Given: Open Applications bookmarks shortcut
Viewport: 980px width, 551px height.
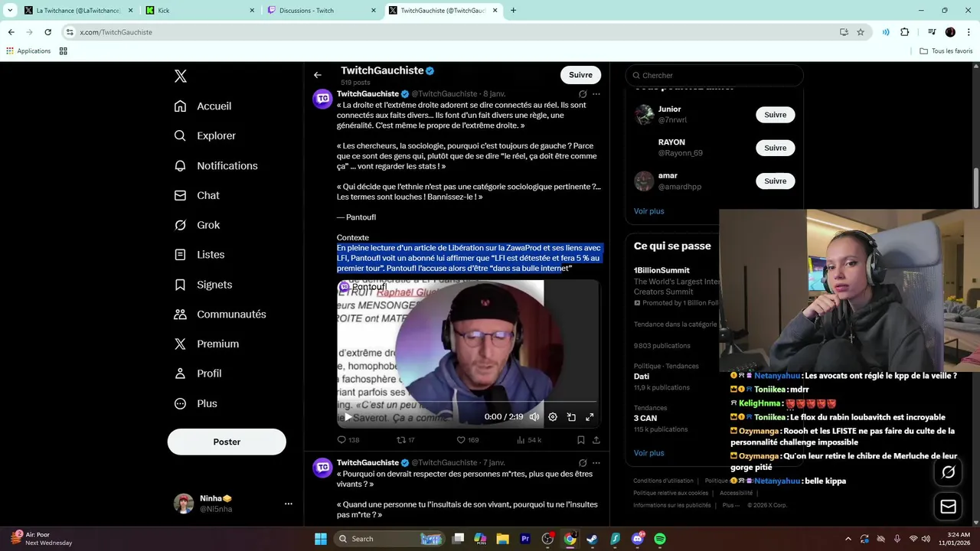Looking at the screenshot, I should click(28, 51).
